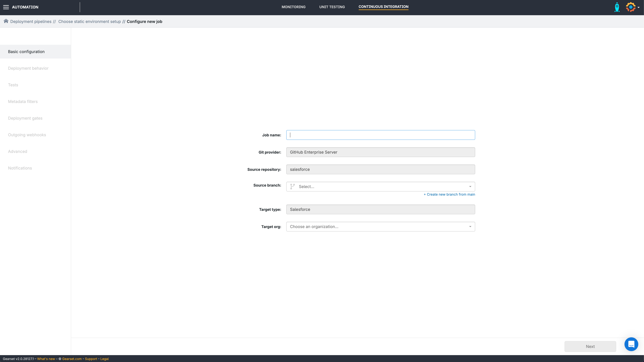Image resolution: width=644 pixels, height=362 pixels.
Task: Open the What's new footer link
Action: [46, 359]
